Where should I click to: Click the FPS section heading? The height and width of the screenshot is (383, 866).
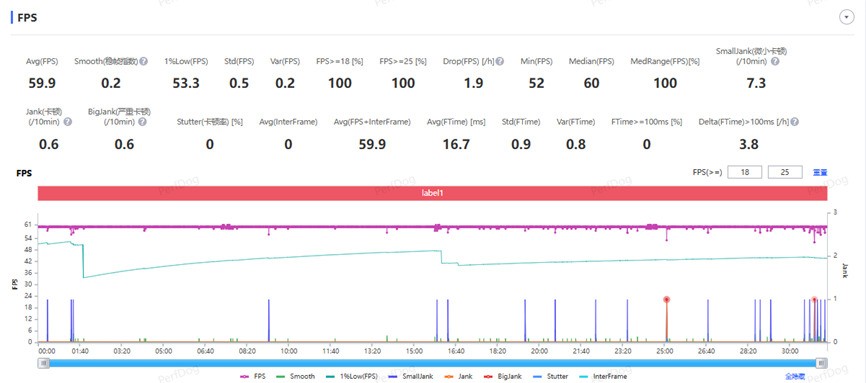pos(27,18)
